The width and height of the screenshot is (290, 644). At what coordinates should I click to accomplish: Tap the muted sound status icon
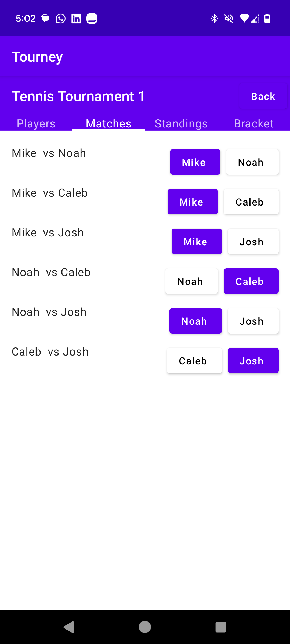click(x=229, y=19)
